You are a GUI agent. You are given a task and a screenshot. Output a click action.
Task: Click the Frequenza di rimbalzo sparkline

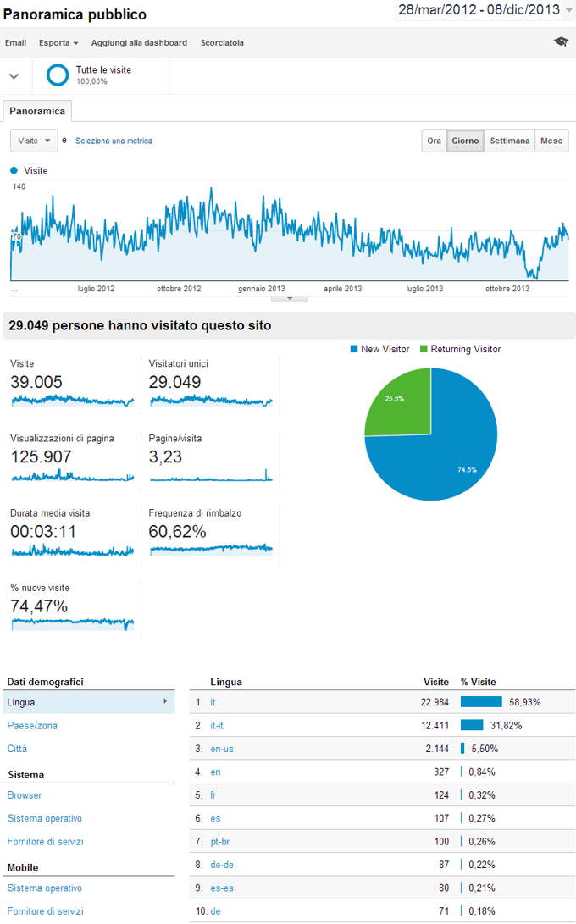click(211, 549)
